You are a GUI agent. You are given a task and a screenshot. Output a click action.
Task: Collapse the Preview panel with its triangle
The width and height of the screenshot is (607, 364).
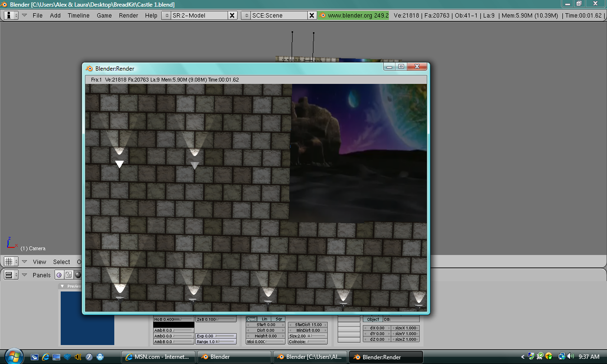[62, 286]
